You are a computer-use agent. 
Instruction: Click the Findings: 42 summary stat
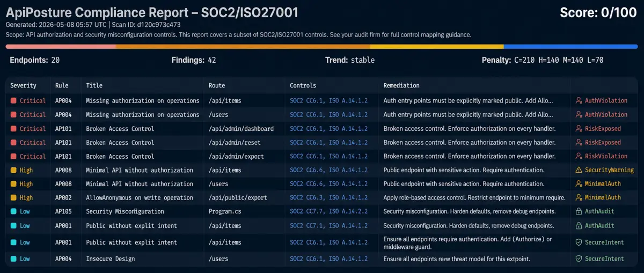194,60
